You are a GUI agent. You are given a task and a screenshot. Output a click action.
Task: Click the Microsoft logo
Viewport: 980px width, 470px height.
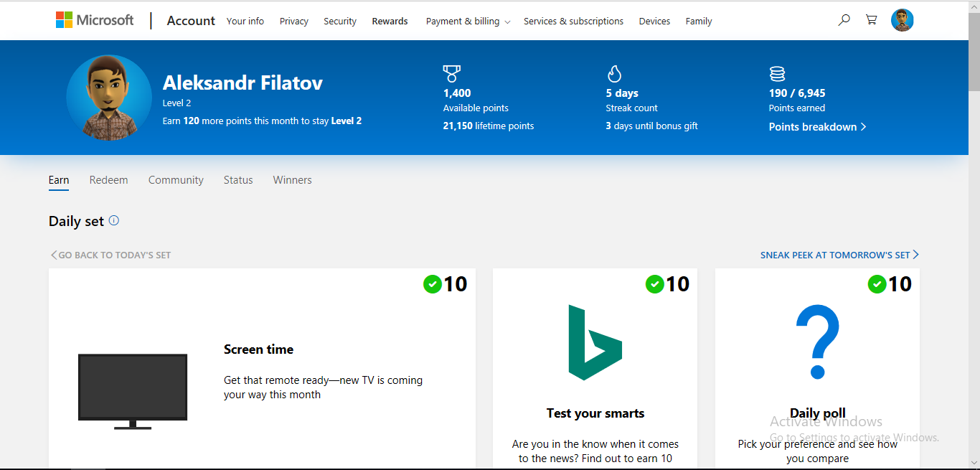95,20
